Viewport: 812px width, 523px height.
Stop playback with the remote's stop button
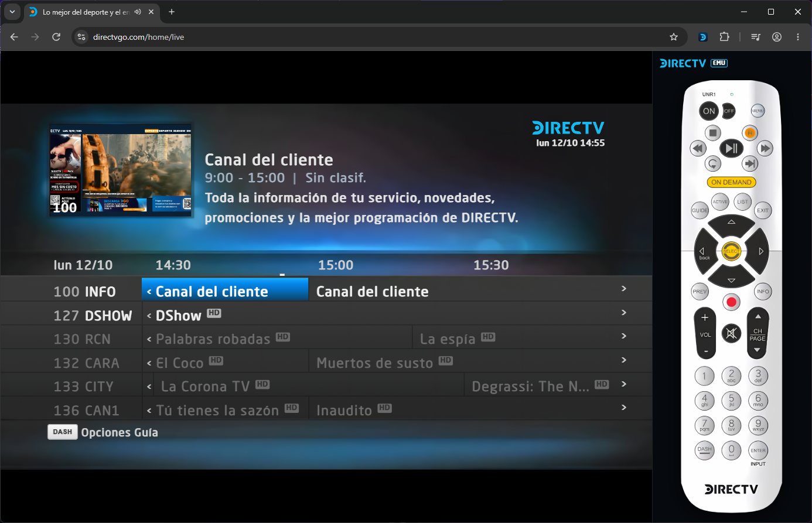pyautogui.click(x=712, y=133)
